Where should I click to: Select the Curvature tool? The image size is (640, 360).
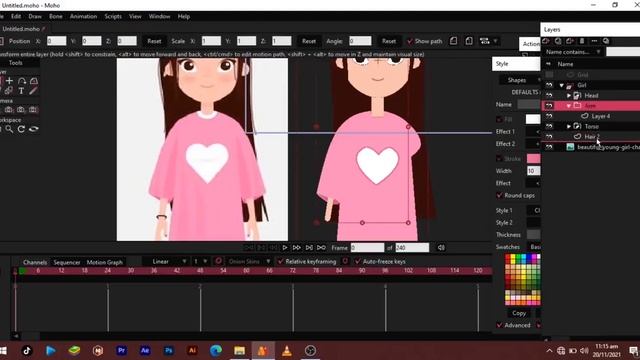tap(22, 81)
